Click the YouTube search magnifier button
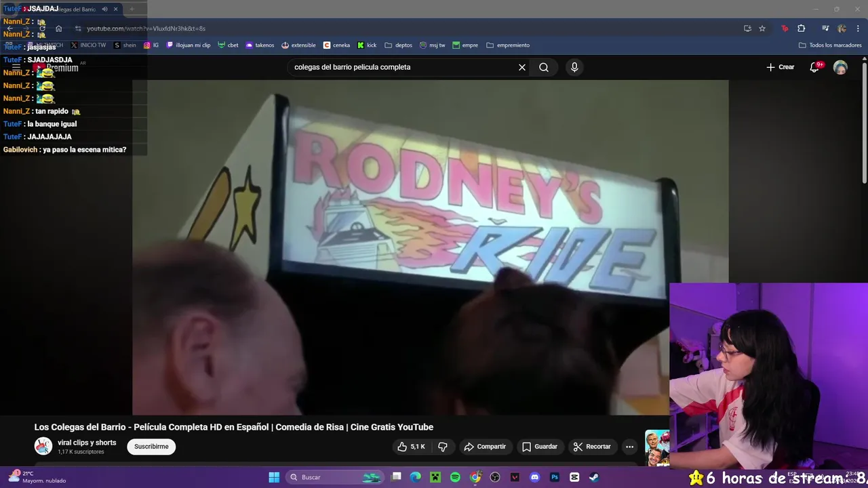The height and width of the screenshot is (488, 868). tap(544, 67)
